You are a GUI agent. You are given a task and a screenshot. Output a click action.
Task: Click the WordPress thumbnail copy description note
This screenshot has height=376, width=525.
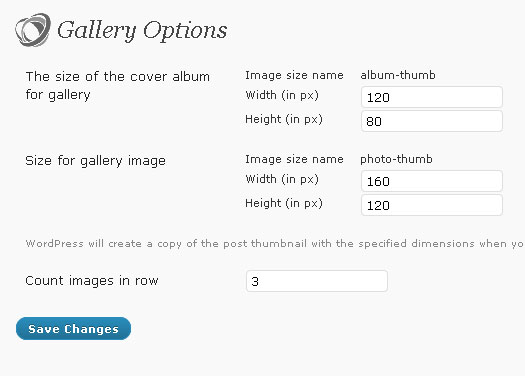(275, 243)
